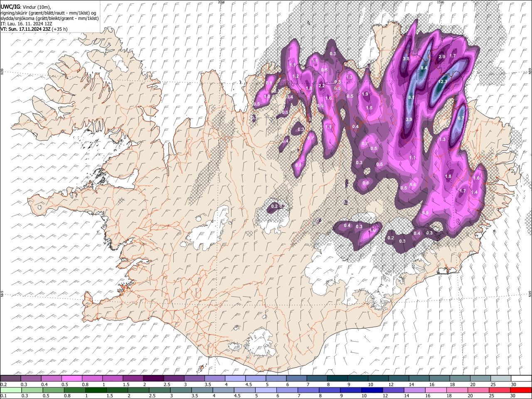Click the 3.9 value label on the map

pos(409,120)
